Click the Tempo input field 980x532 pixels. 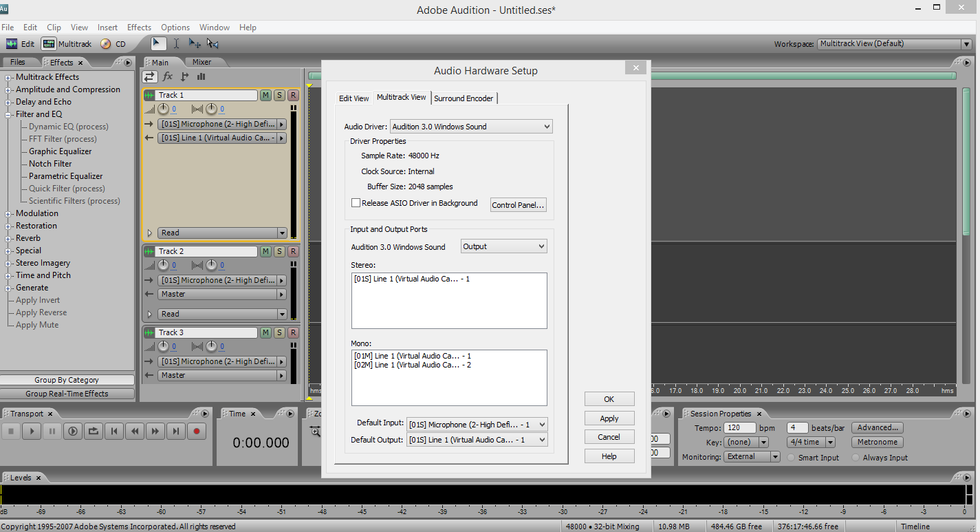[740, 427]
